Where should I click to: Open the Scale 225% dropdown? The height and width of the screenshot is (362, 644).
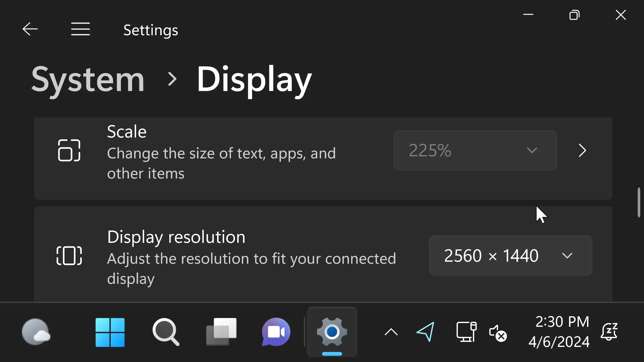(x=475, y=150)
